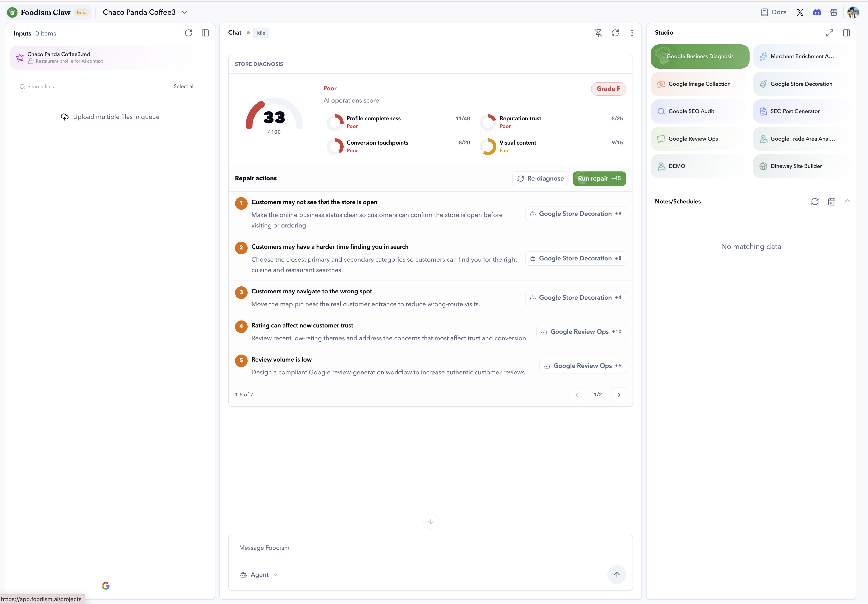This screenshot has height=604, width=868.
Task: Collapse the Inputs sidebar panel
Action: 205,33
